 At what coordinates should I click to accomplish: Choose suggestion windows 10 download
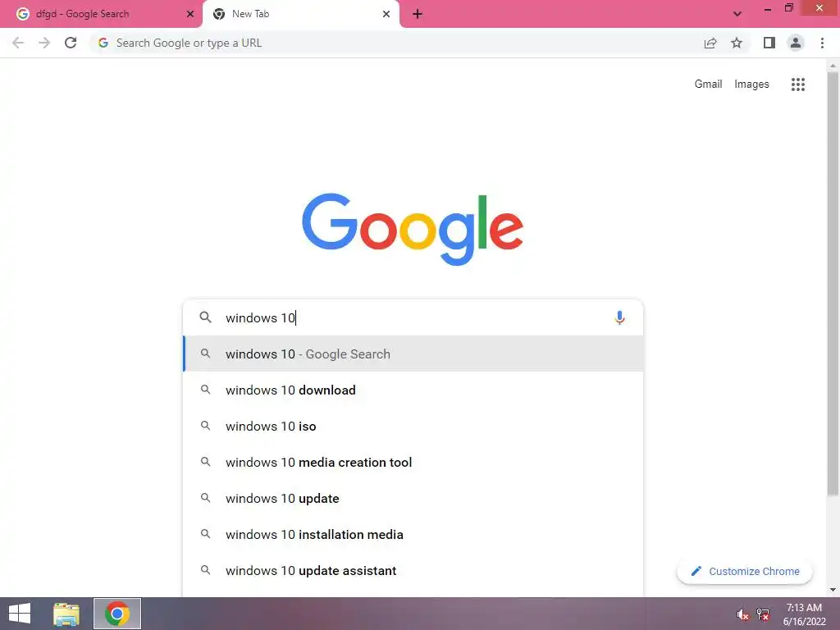point(413,390)
